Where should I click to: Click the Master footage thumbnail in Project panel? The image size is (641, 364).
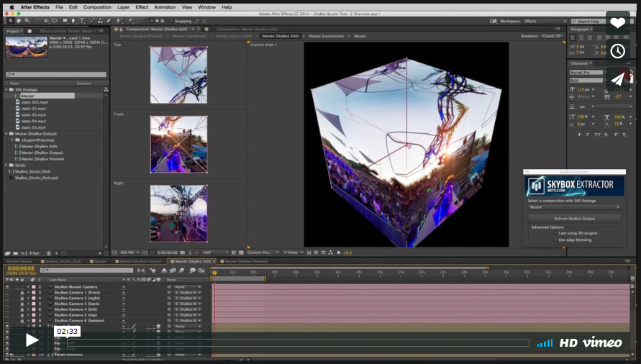point(26,47)
